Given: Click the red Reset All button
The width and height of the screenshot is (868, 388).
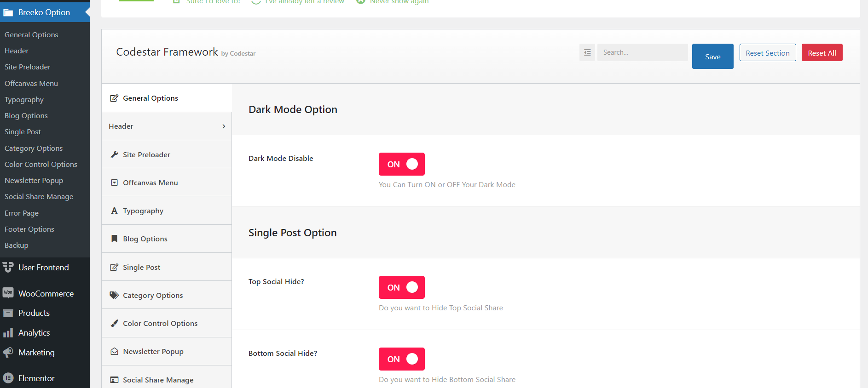Looking at the screenshot, I should coord(822,53).
